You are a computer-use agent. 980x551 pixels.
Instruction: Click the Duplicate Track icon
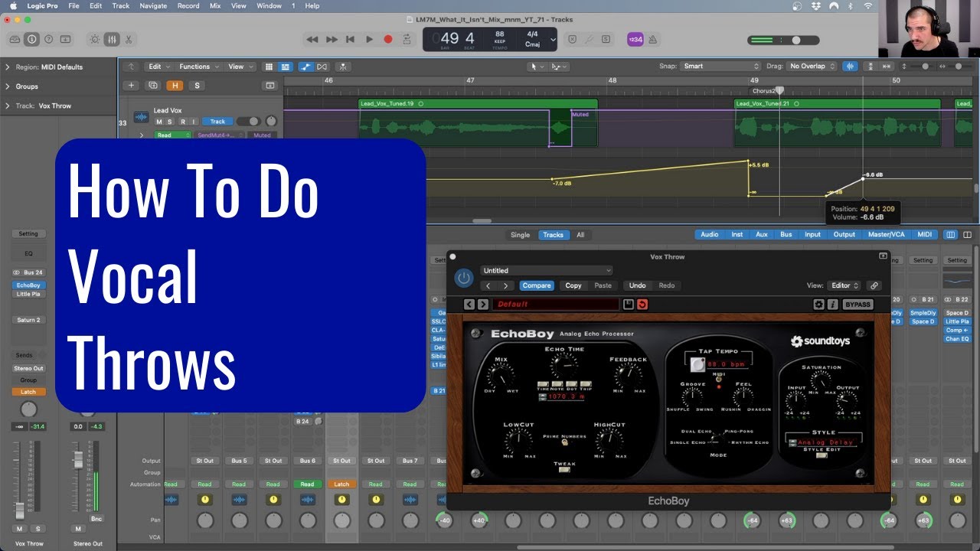[153, 86]
